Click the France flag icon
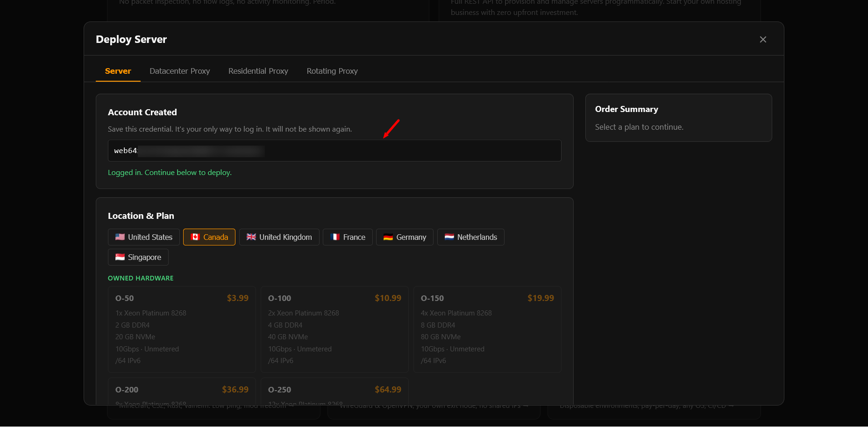This screenshot has width=868, height=427. 335,237
